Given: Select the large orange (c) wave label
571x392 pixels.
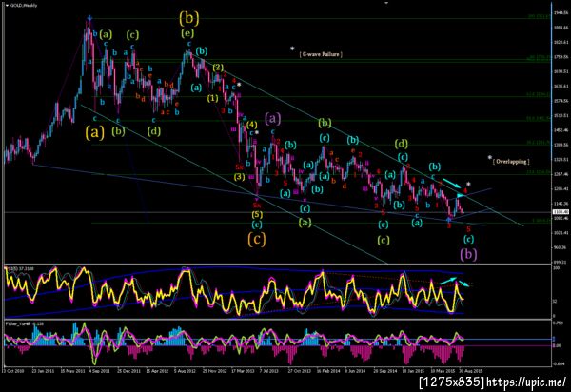Looking at the screenshot, I should pos(257,239).
